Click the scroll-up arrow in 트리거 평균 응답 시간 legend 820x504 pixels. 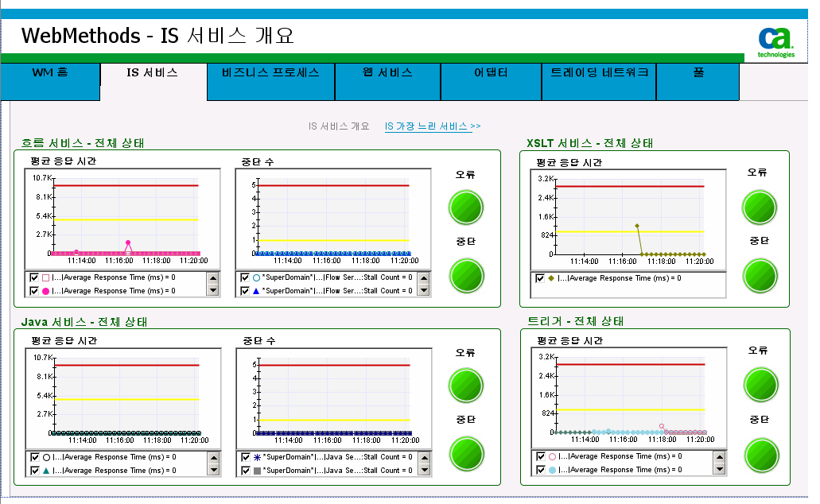click(720, 456)
